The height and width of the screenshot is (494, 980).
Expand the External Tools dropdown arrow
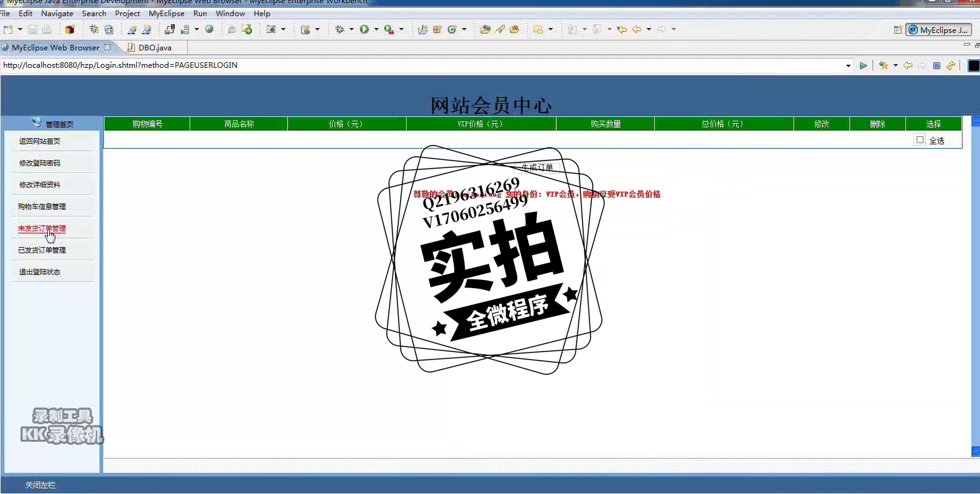(401, 29)
